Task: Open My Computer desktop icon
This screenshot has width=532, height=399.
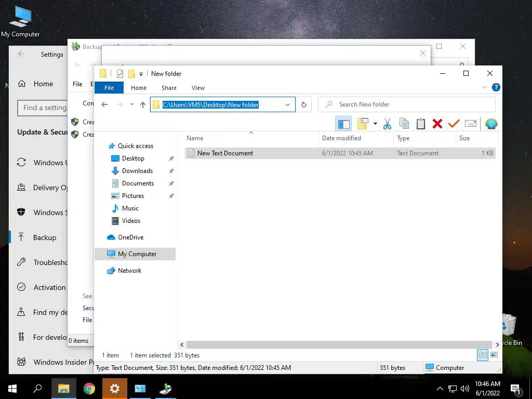Action: [x=20, y=21]
